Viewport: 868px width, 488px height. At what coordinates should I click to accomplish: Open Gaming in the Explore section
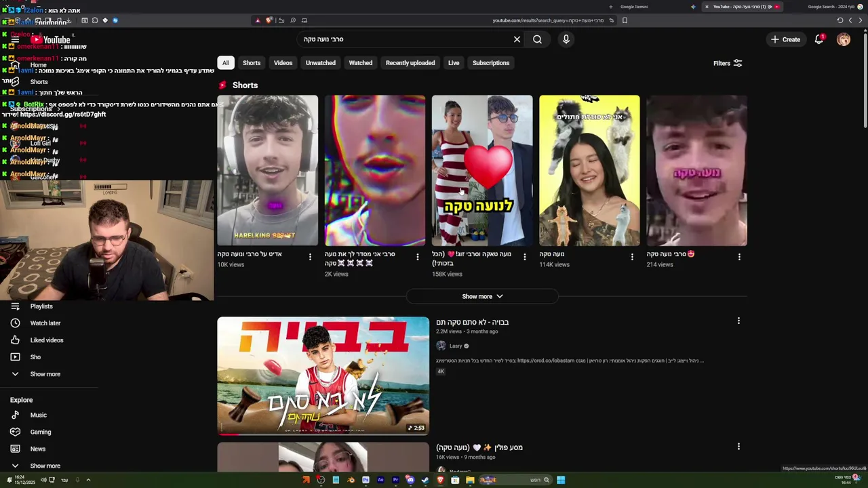click(40, 432)
